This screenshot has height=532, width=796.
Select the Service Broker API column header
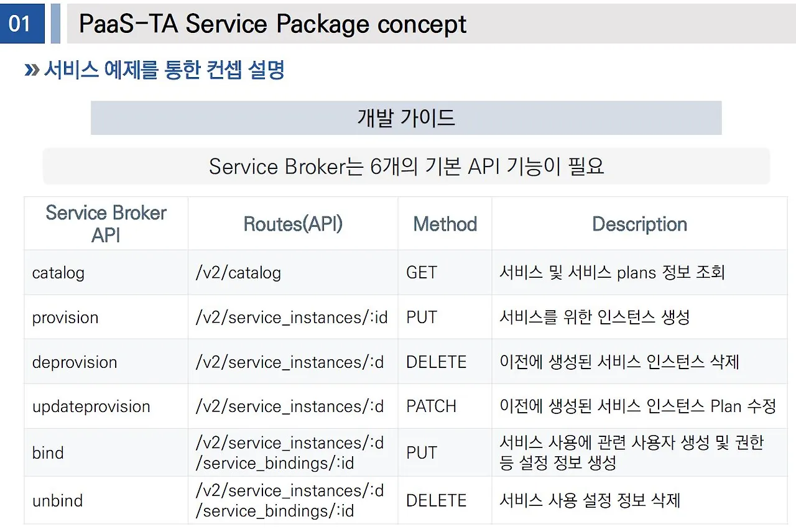[x=106, y=224]
